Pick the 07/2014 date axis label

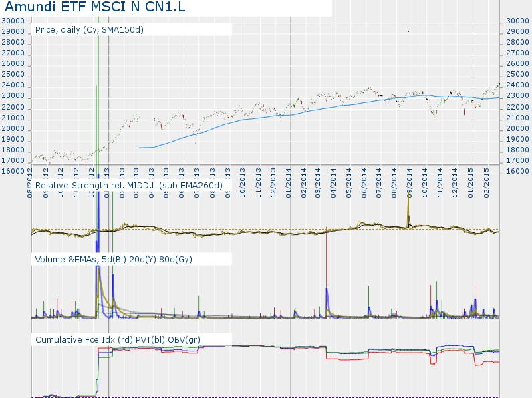click(379, 183)
